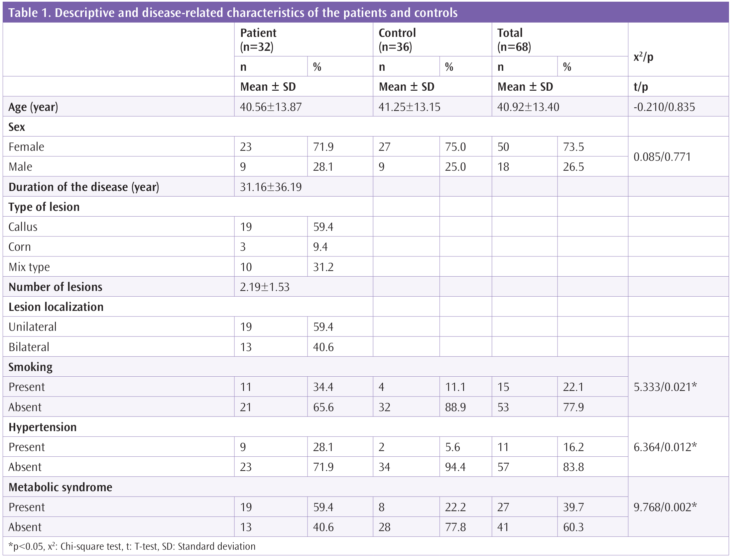Select total Female count 50

[503, 147]
